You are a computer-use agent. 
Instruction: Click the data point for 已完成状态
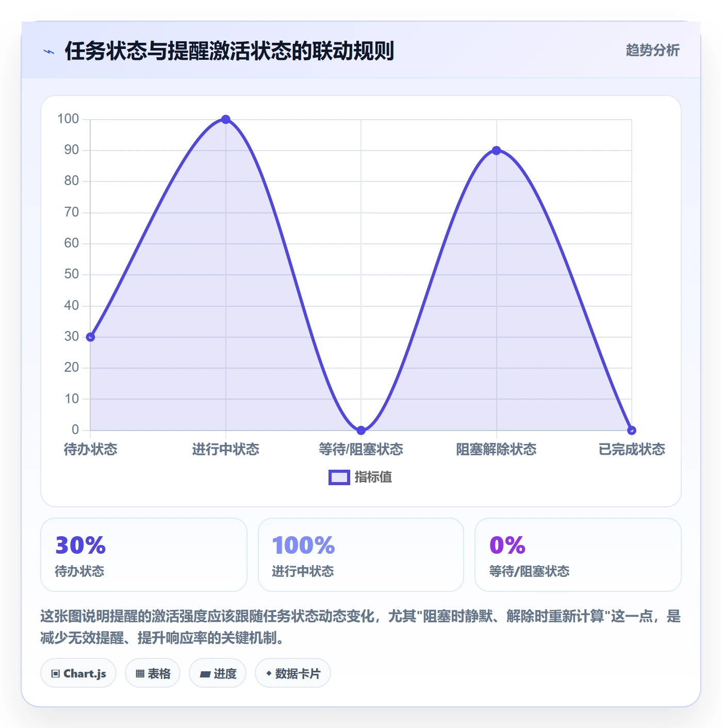click(x=632, y=430)
